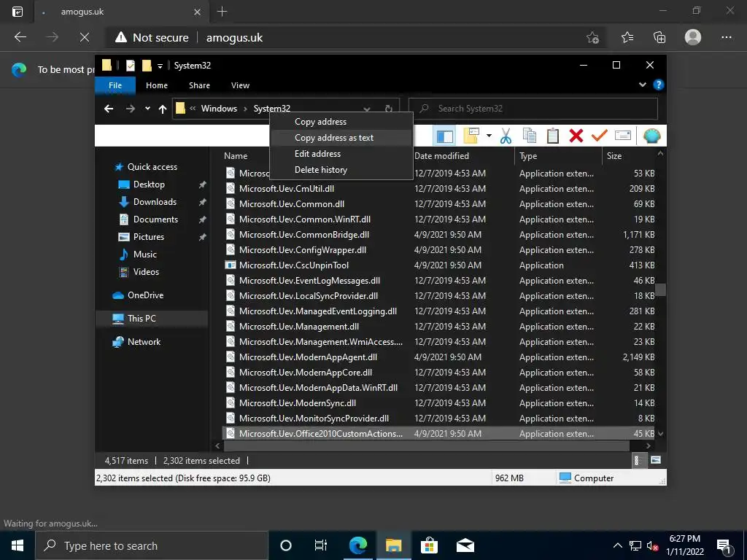Add page to favorites in Edge
747x560 pixels.
coord(592,38)
